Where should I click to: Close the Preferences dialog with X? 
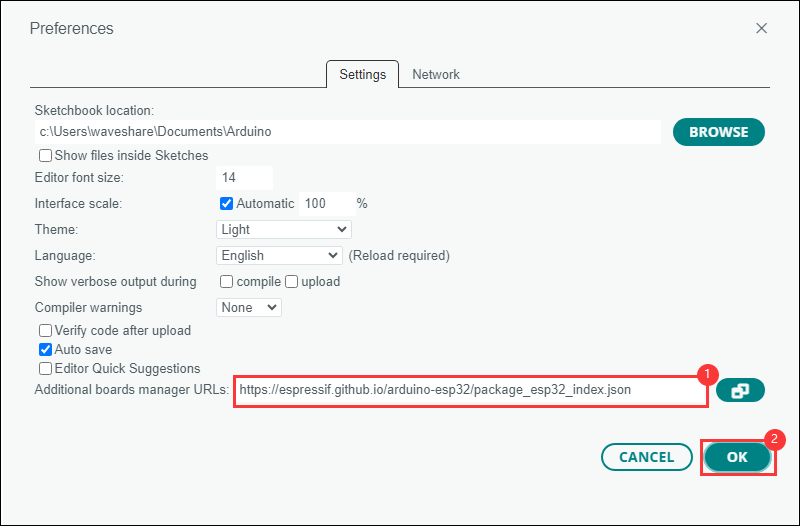coord(761,28)
